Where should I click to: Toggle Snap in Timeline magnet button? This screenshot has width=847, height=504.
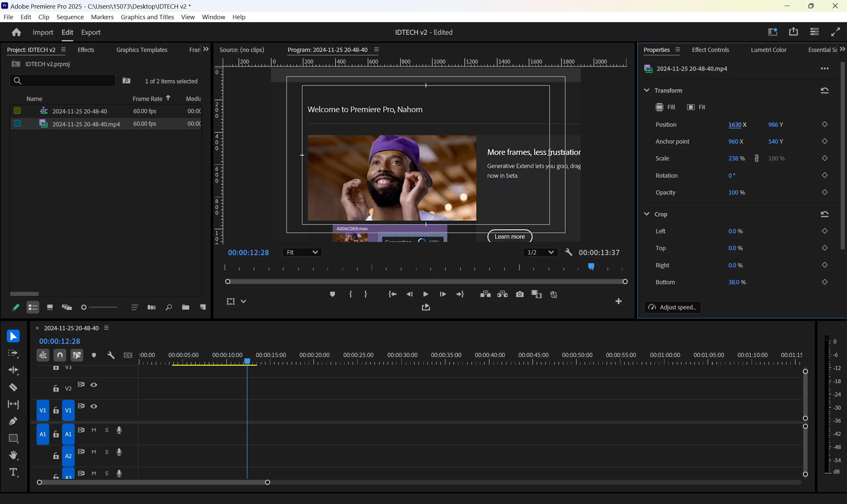60,355
